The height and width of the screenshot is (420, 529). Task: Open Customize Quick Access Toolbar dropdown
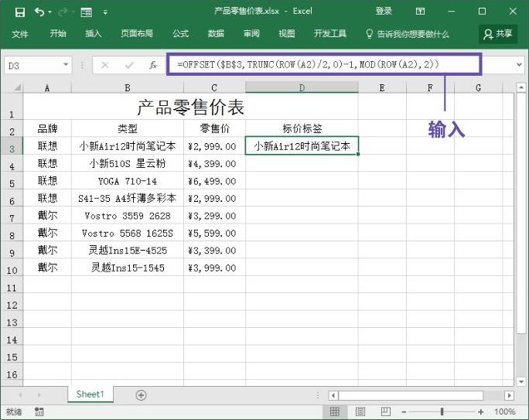tap(105, 12)
